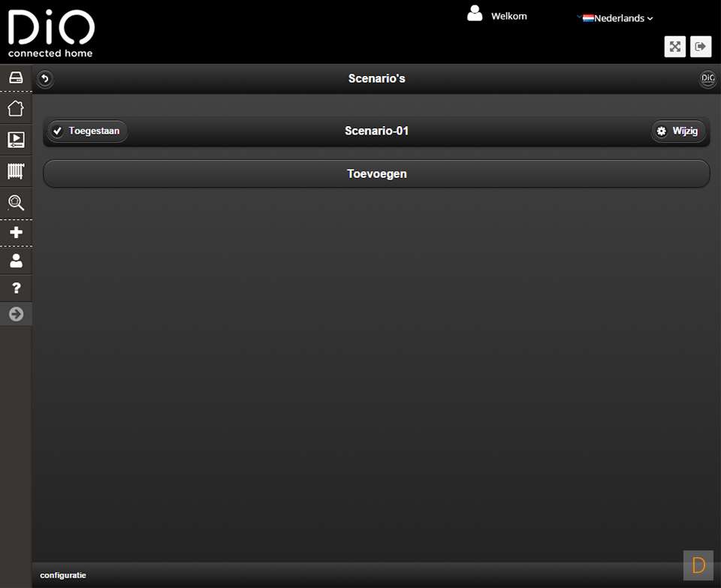Image resolution: width=721 pixels, height=588 pixels.
Task: Toggle the Toegestaan switch for Scenario-01
Action: coord(87,131)
